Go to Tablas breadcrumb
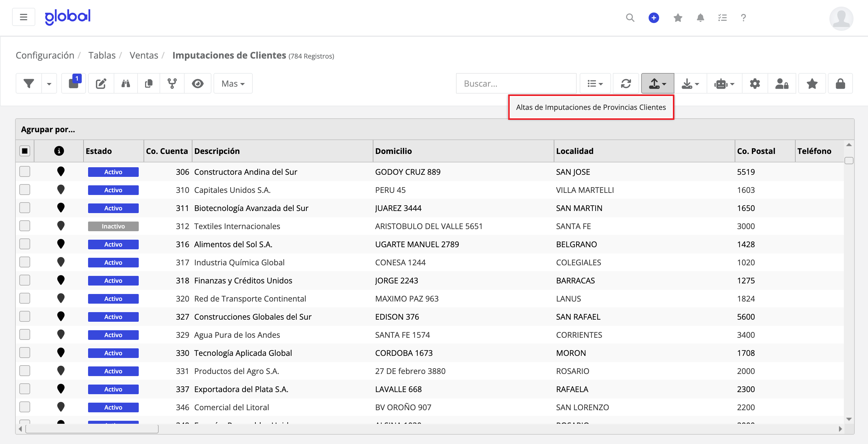The height and width of the screenshot is (444, 868). (x=102, y=55)
